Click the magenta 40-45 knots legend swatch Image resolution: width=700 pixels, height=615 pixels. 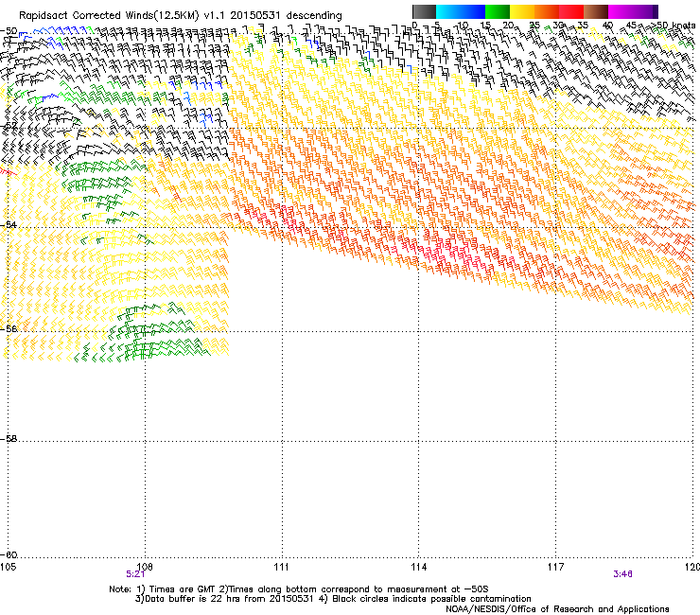click(x=621, y=11)
